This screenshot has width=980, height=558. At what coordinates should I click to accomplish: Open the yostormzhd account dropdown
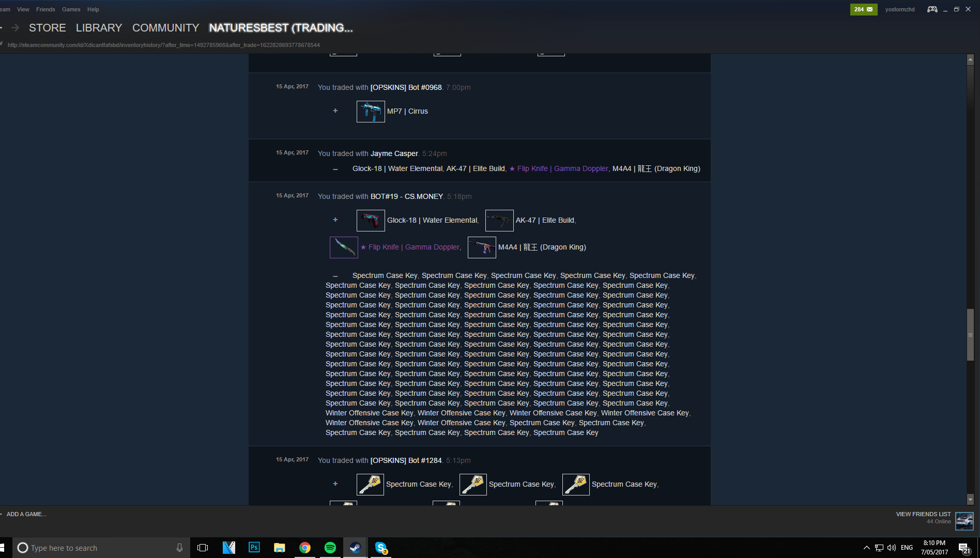point(900,9)
